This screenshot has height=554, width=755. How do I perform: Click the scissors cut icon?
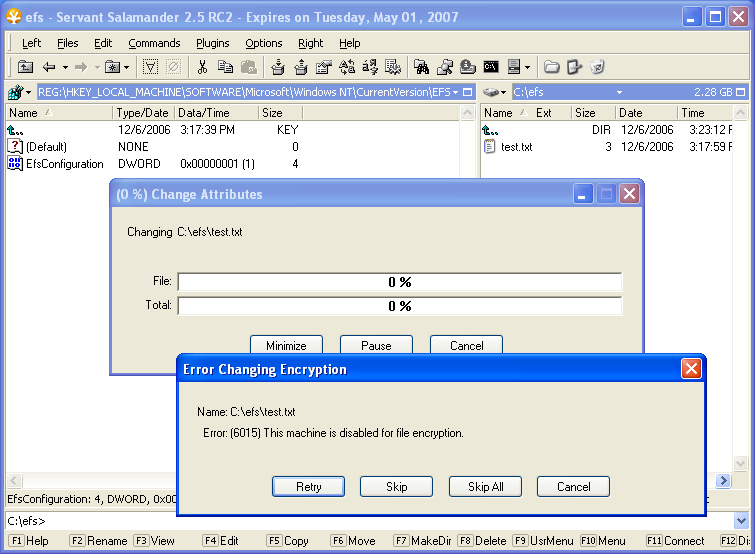click(202, 67)
